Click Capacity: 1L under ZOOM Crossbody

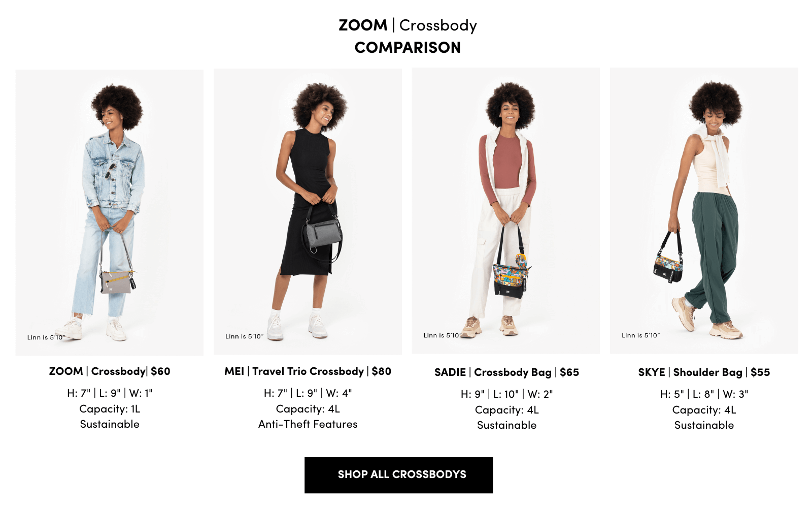(x=110, y=409)
